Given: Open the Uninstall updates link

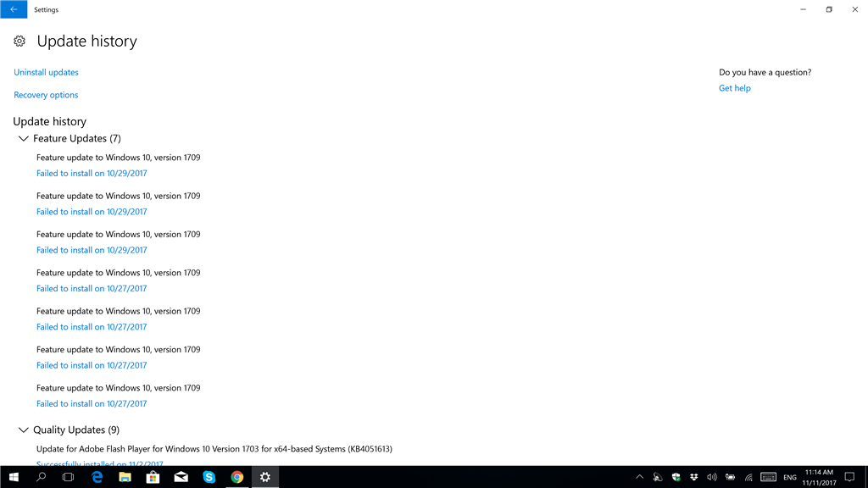Looking at the screenshot, I should pyautogui.click(x=46, y=73).
